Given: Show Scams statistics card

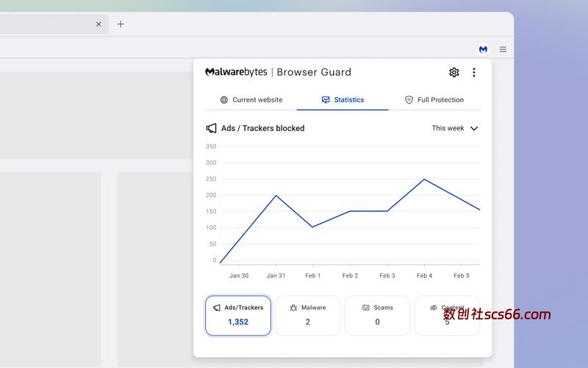Looking at the screenshot, I should pos(377,316).
